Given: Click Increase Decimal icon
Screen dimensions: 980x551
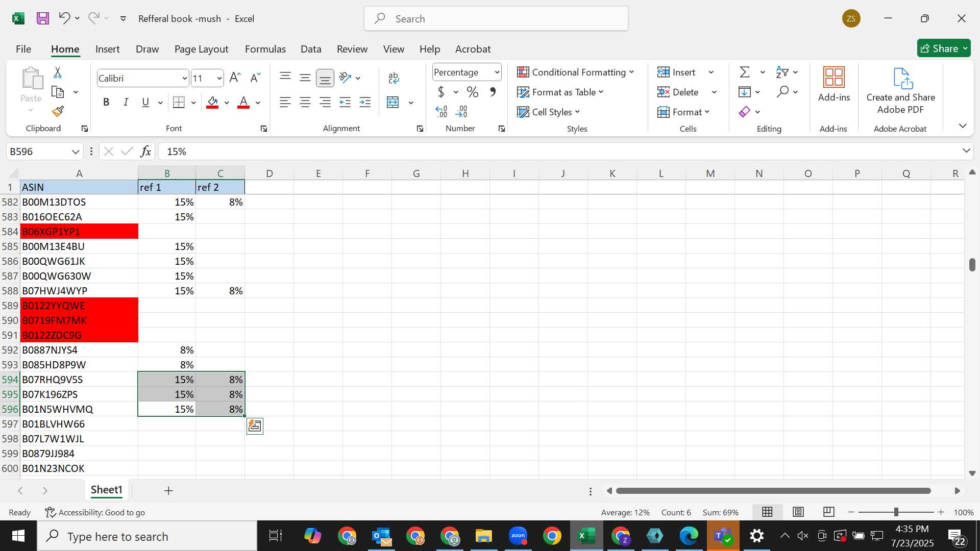Looking at the screenshot, I should pos(442,112).
